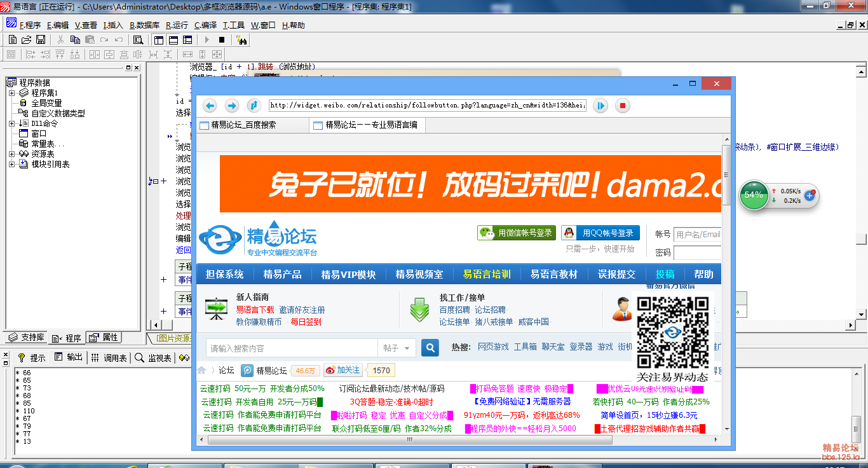Toggle the first panel layout view button
The image size is (868, 468).
[159, 39]
